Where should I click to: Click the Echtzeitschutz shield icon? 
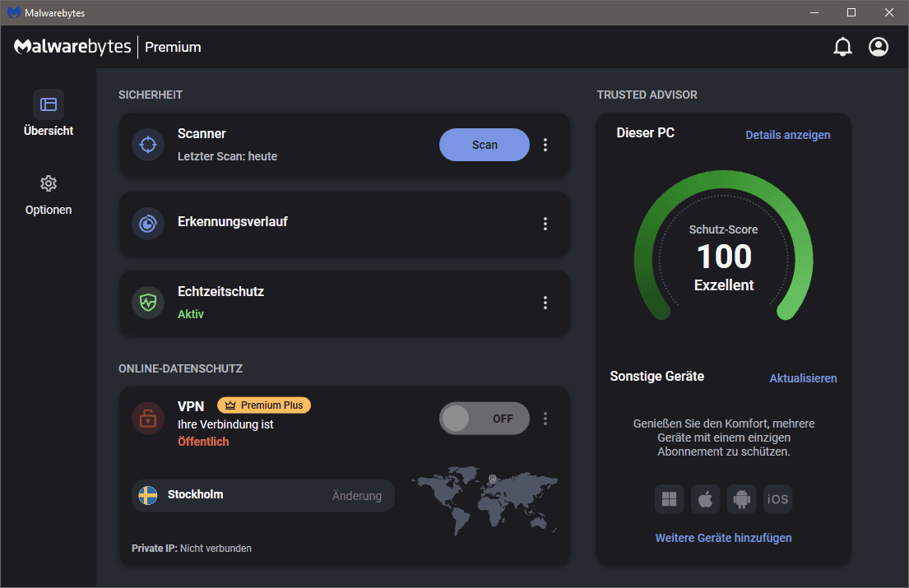(x=148, y=303)
